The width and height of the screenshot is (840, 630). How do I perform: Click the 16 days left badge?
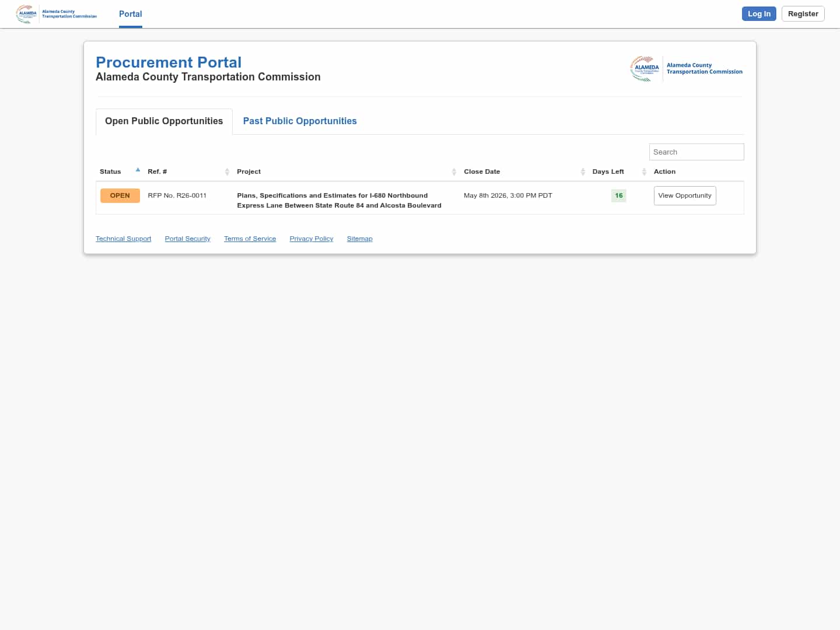(618, 195)
